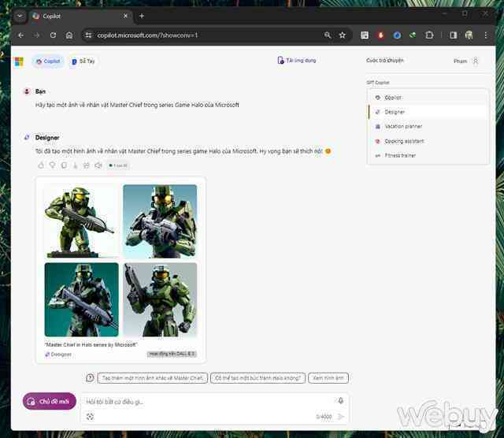Open the extensions puzzle icon
504x438 pixels.
(x=429, y=35)
